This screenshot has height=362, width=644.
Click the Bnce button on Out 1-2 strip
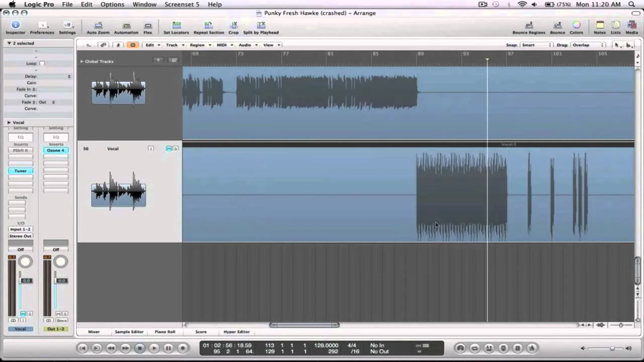(x=61, y=320)
